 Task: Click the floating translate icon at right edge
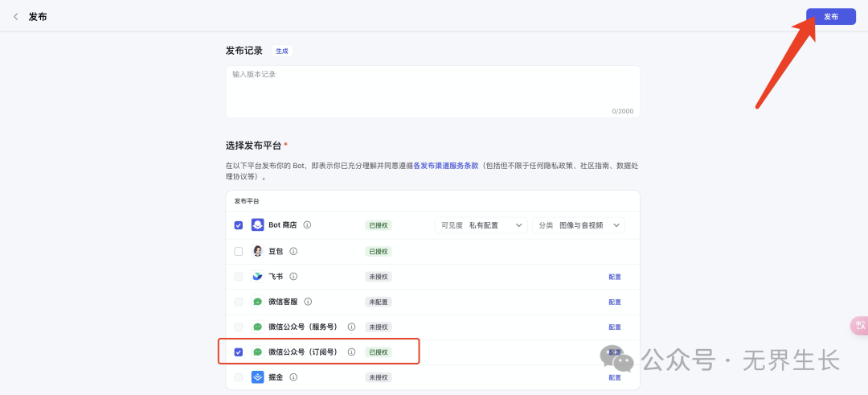pyautogui.click(x=859, y=325)
